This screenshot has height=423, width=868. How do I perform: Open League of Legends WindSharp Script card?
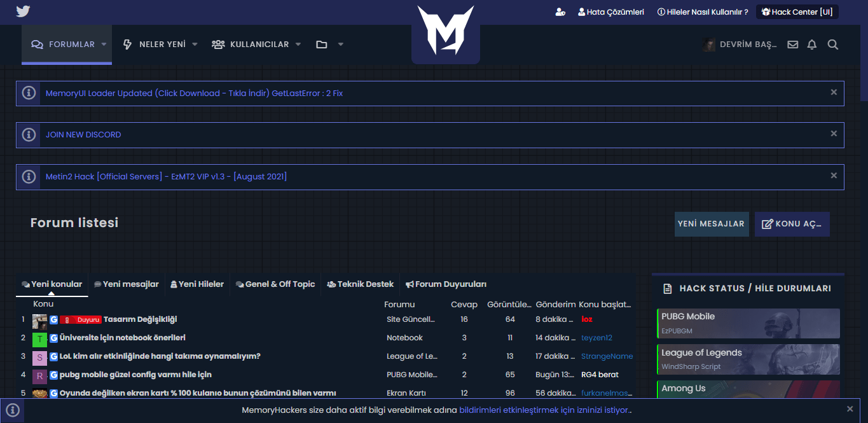(748, 359)
